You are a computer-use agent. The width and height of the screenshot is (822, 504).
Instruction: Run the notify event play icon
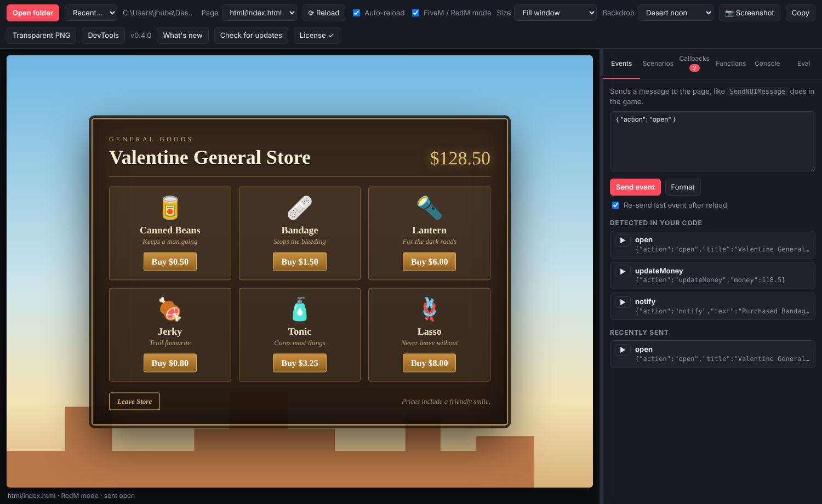pos(623,302)
